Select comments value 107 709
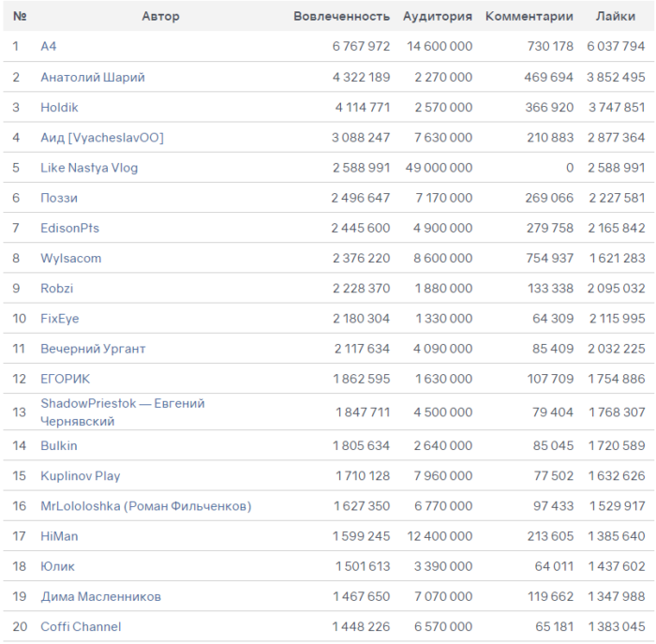Image resolution: width=656 pixels, height=644 pixels. [x=550, y=379]
